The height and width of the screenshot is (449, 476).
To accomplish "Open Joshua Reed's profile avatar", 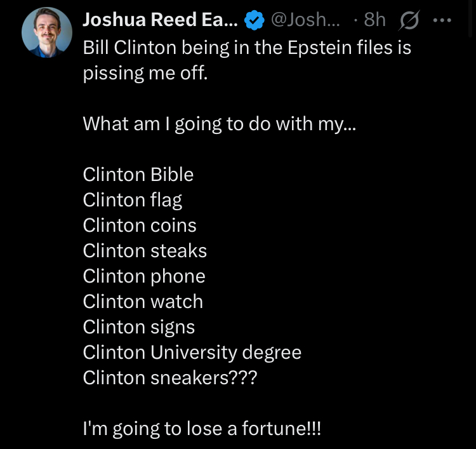I will click(46, 34).
